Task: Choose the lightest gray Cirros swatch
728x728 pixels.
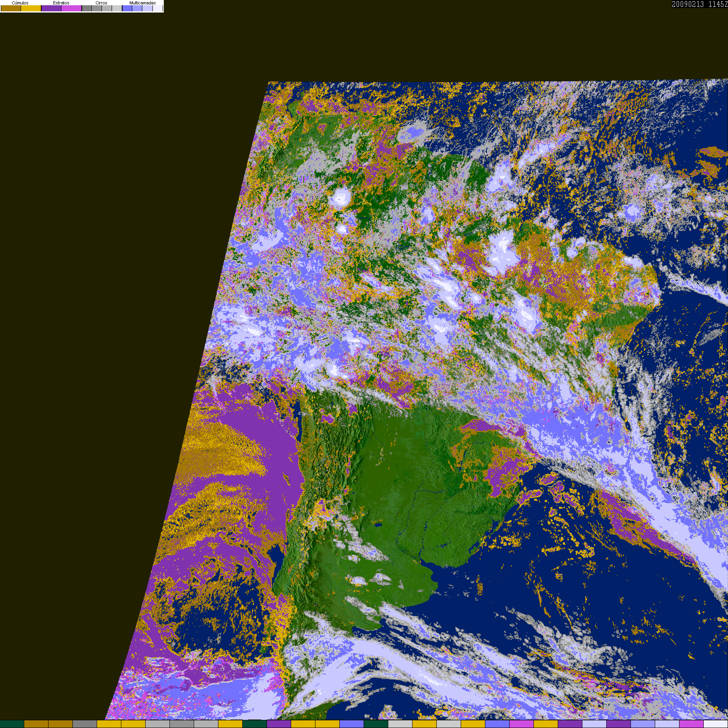Action: click(x=117, y=8)
